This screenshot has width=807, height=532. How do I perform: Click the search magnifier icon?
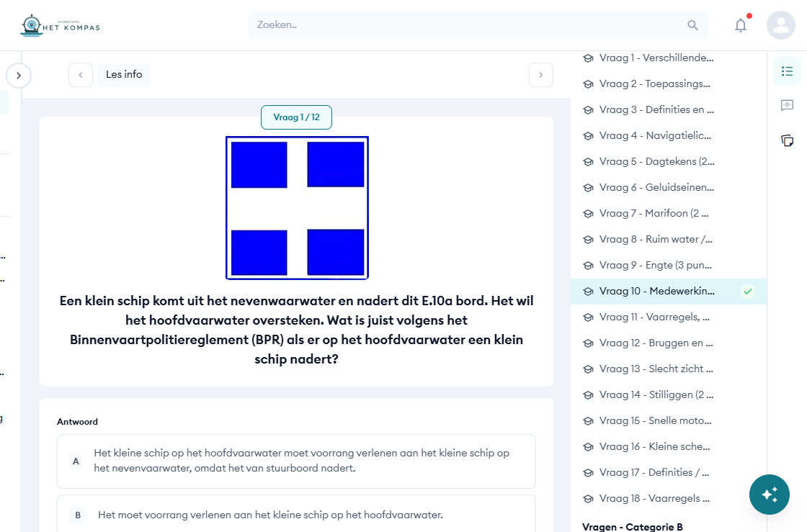[692, 24]
